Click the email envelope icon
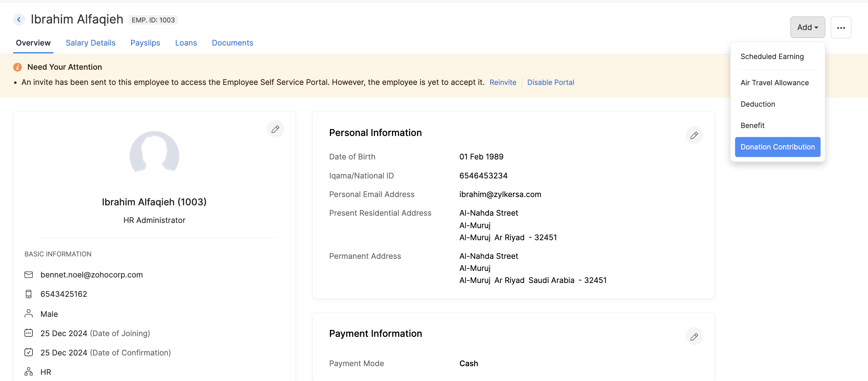This screenshot has height=381, width=868. (29, 275)
